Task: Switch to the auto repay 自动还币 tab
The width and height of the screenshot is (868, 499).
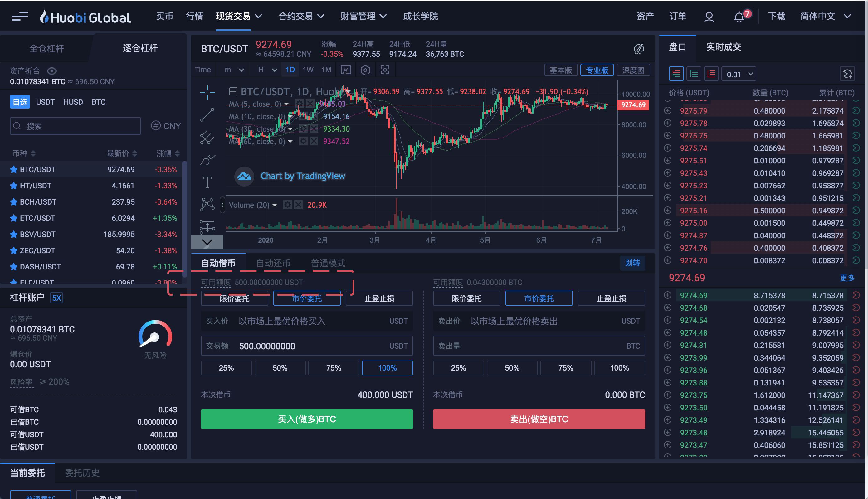Action: tap(273, 263)
